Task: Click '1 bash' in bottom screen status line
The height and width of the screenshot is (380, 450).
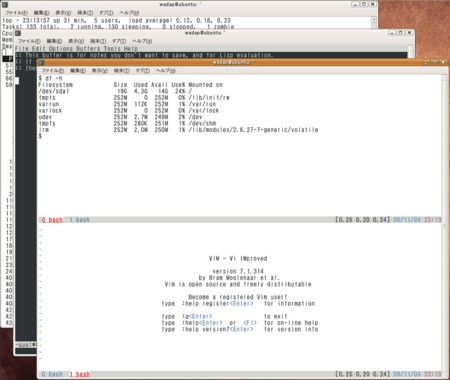Action: click(80, 374)
